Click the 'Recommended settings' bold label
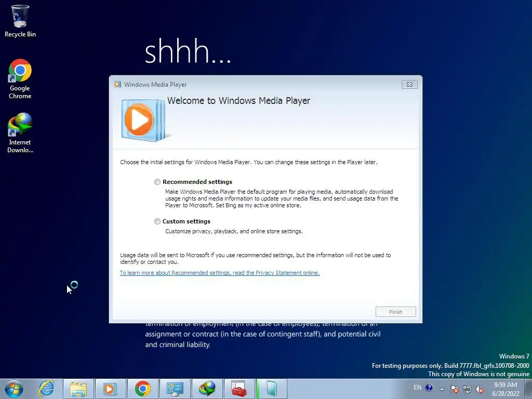The width and height of the screenshot is (532, 399). pos(197,182)
